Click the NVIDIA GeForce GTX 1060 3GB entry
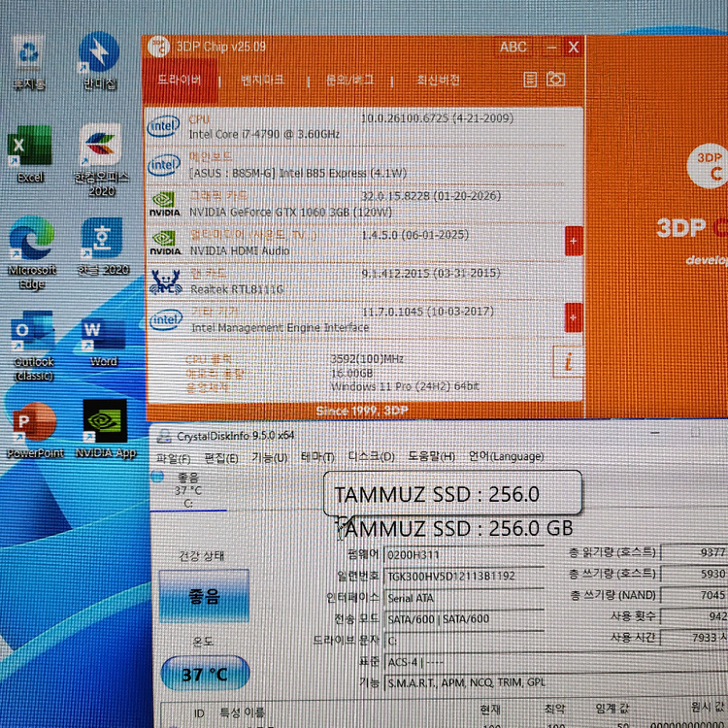Screen dimensions: 728x728 pyautogui.click(x=290, y=213)
